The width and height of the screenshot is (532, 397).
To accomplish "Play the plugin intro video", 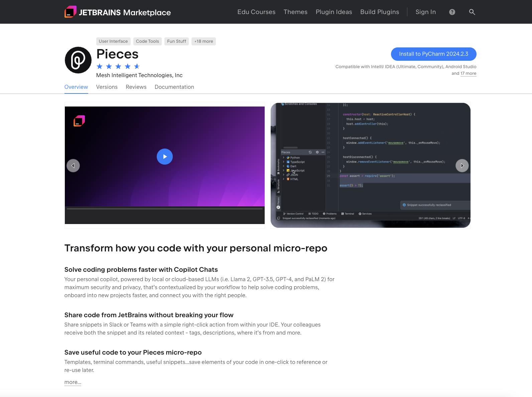I will (165, 157).
